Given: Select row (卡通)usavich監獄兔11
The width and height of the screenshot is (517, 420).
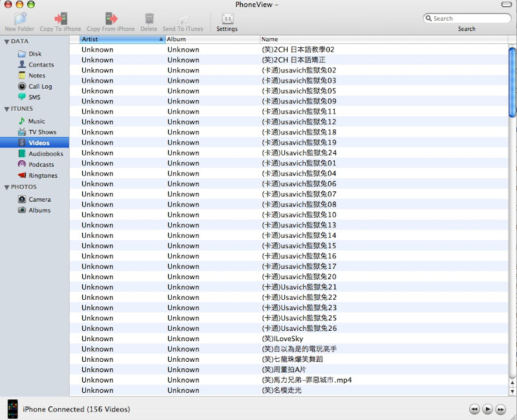Looking at the screenshot, I should tap(289, 111).
